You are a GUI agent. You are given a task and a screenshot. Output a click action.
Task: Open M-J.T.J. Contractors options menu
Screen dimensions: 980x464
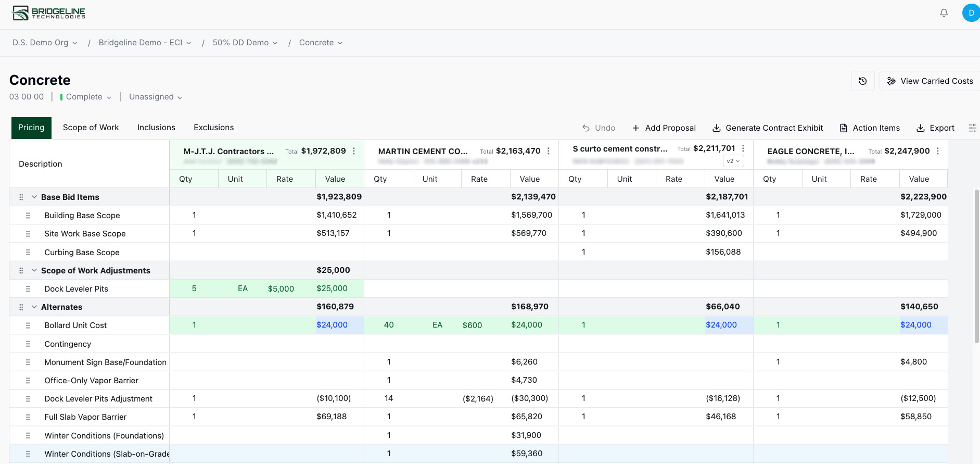354,151
